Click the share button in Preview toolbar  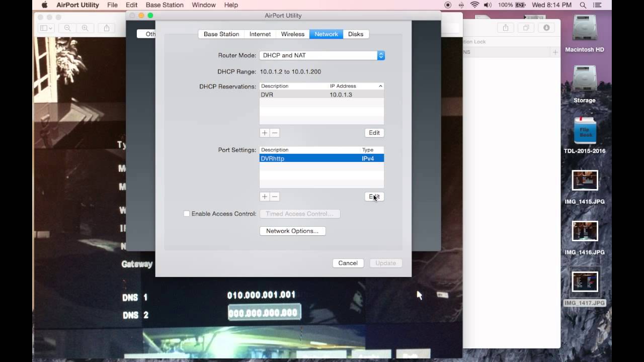106,28
